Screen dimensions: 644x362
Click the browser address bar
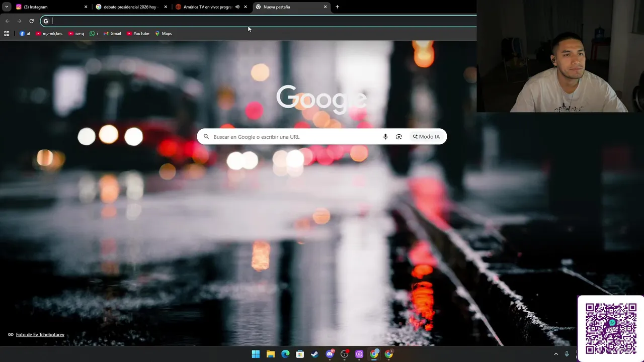coord(259,21)
